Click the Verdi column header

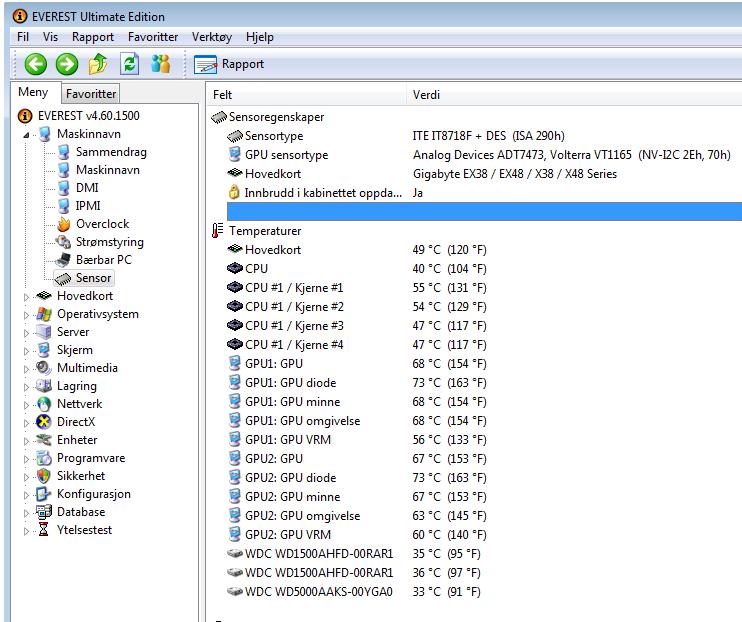click(x=574, y=95)
